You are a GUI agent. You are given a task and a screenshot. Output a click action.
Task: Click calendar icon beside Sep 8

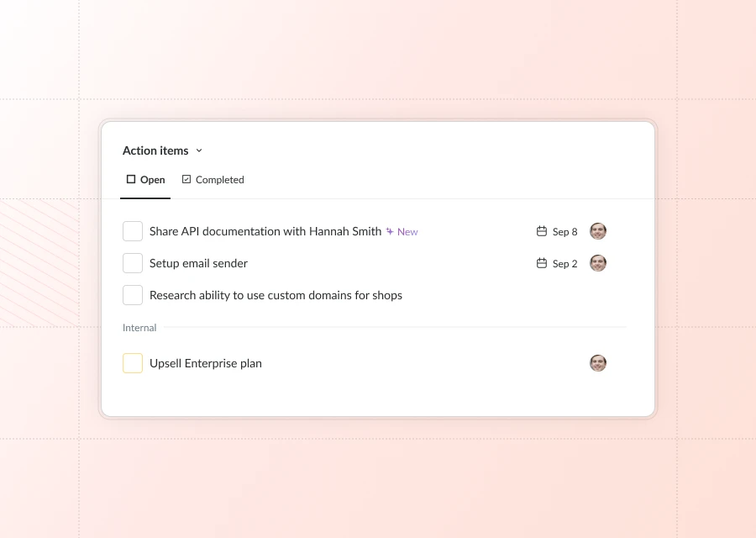[542, 231]
